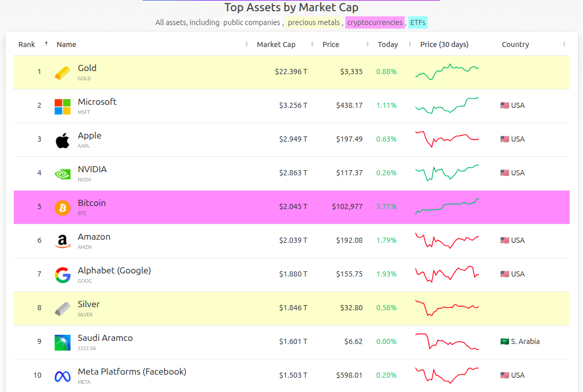
Task: Sort table by Rank column
Action: (33, 44)
